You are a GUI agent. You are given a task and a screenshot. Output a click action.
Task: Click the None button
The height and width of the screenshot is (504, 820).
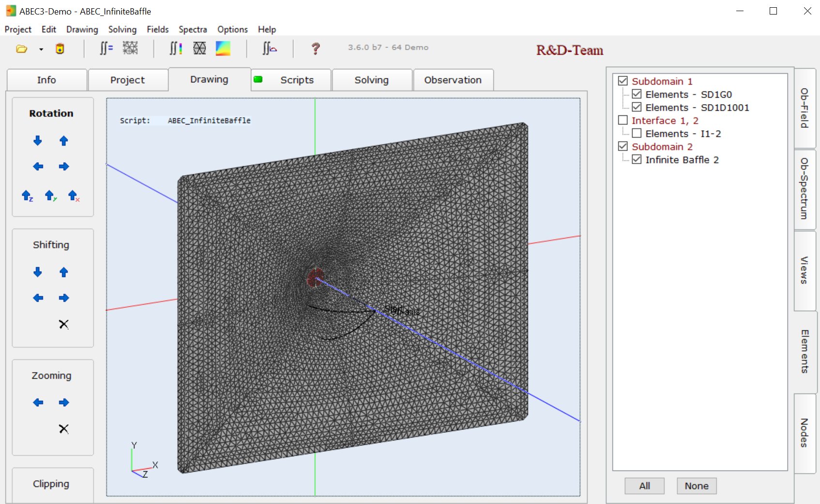pos(697,486)
